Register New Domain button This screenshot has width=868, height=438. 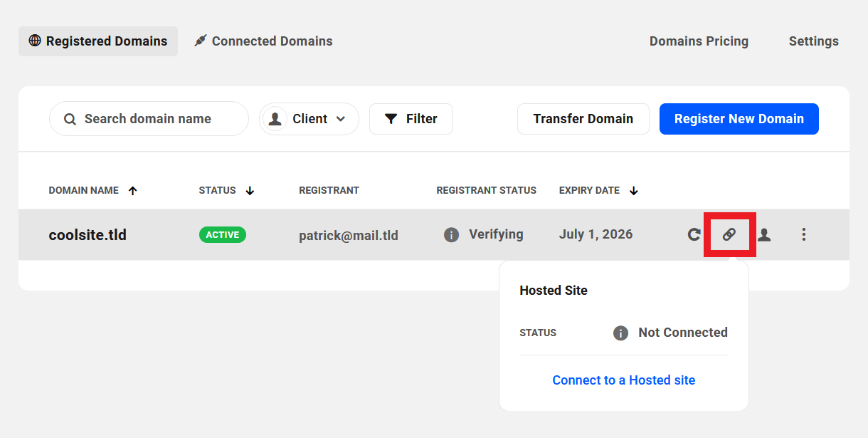coord(739,119)
